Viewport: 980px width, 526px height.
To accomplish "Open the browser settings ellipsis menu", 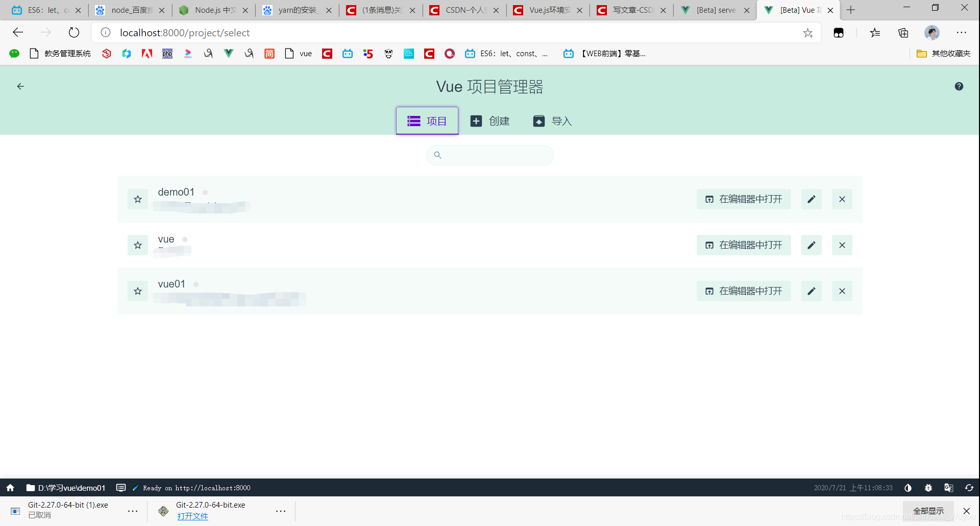I will (962, 33).
